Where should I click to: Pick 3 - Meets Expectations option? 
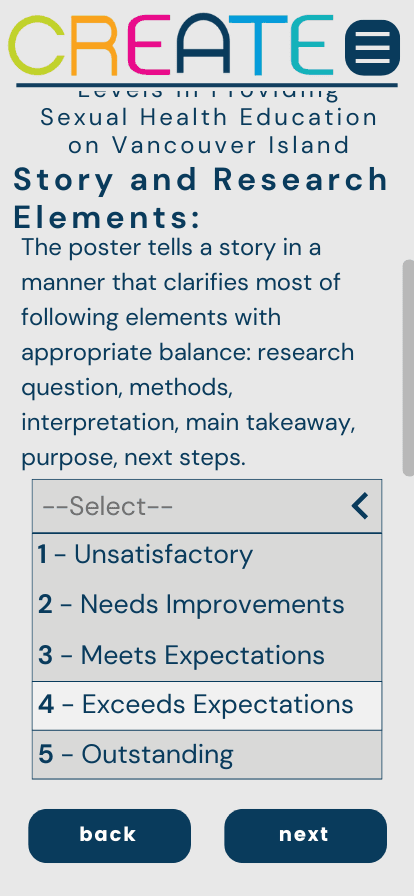207,655
